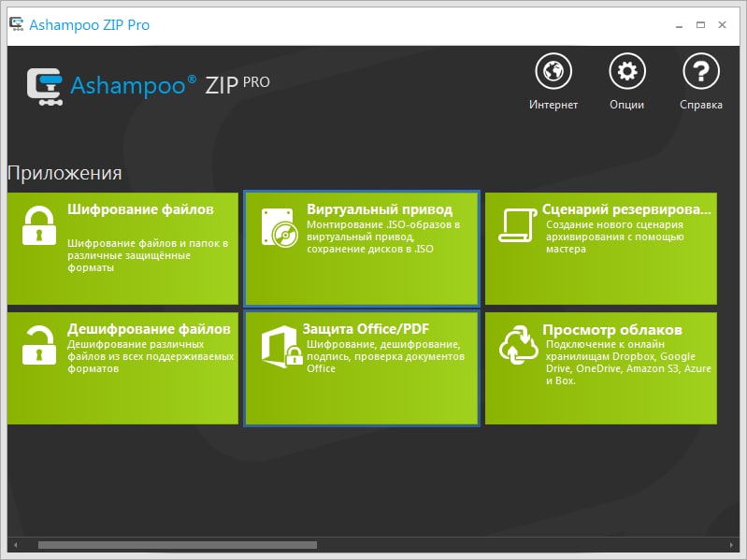Launch Дешифрование файлов tile title
Screen dimensions: 747x560
pos(149,329)
